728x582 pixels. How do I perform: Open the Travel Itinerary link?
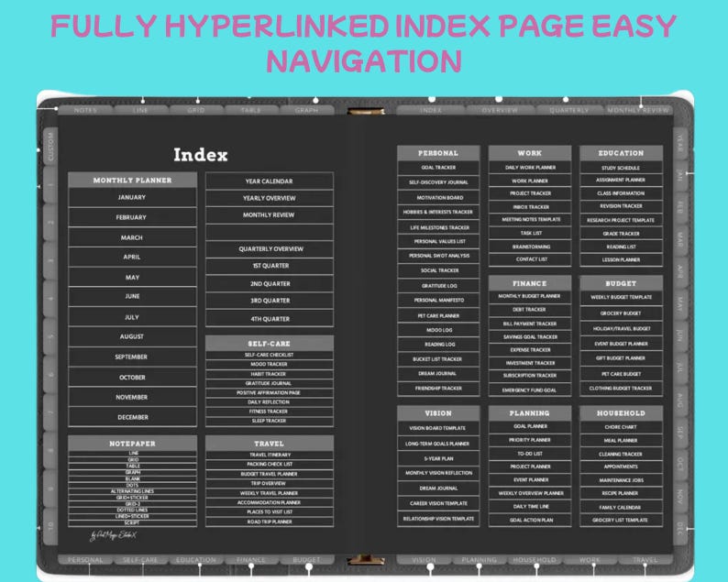270,455
